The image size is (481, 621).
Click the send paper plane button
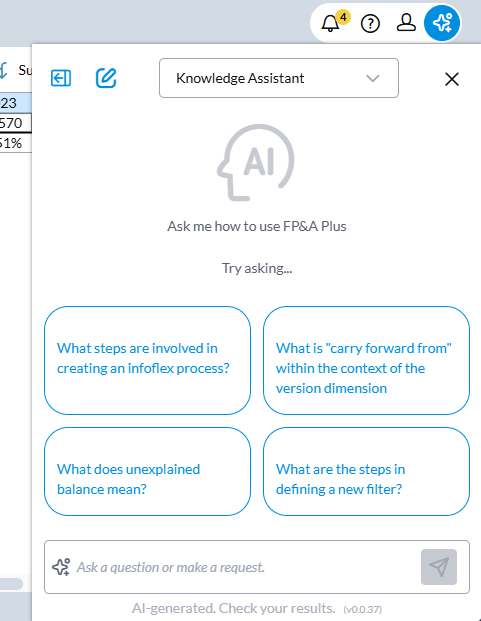pos(439,567)
